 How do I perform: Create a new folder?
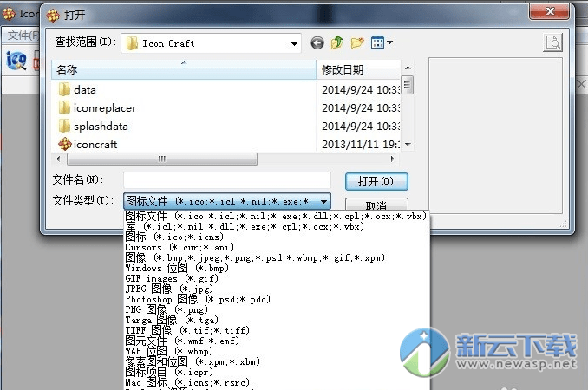(x=357, y=42)
